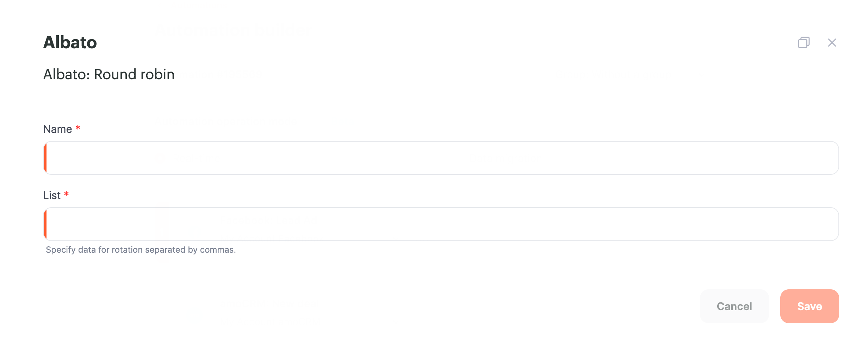This screenshot has width=868, height=351.
Task: Click the red asterisk beside Name
Action: 78,128
